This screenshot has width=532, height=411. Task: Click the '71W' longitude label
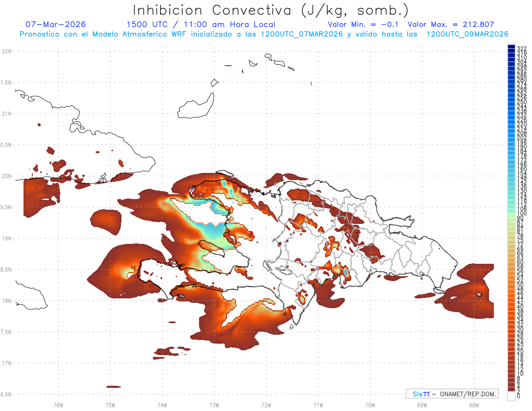(318, 404)
